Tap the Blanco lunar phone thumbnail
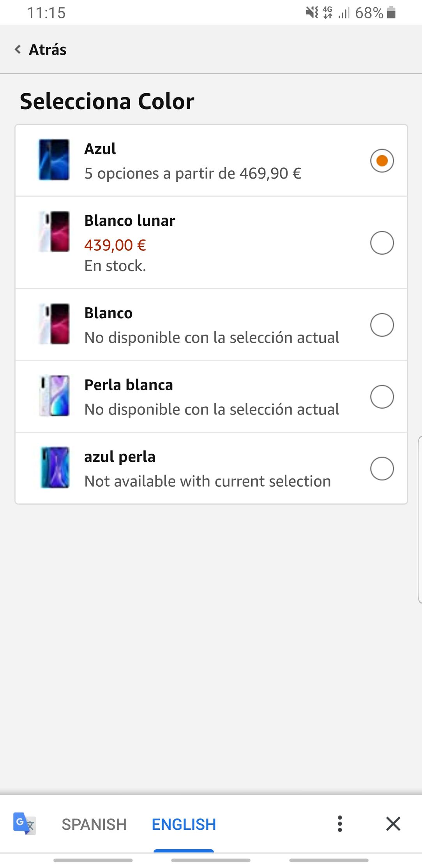 tap(55, 232)
